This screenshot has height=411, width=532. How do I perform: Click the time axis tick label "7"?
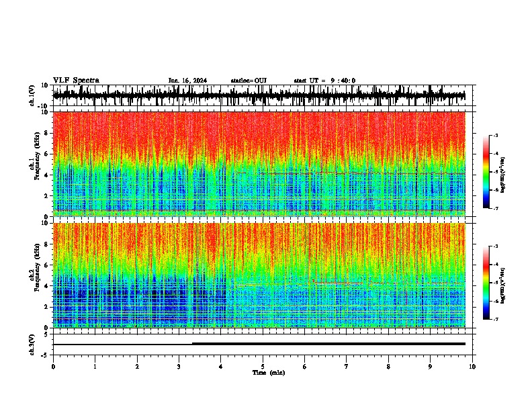pos(347,367)
